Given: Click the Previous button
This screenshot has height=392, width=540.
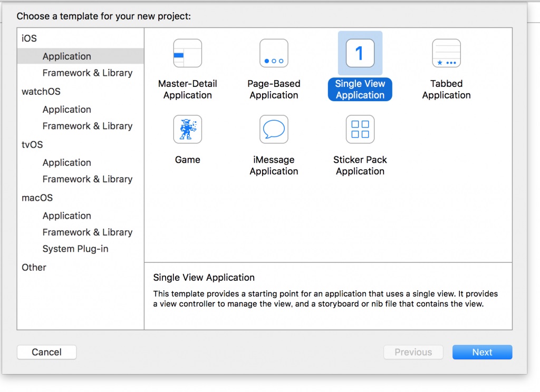Looking at the screenshot, I should (413, 352).
